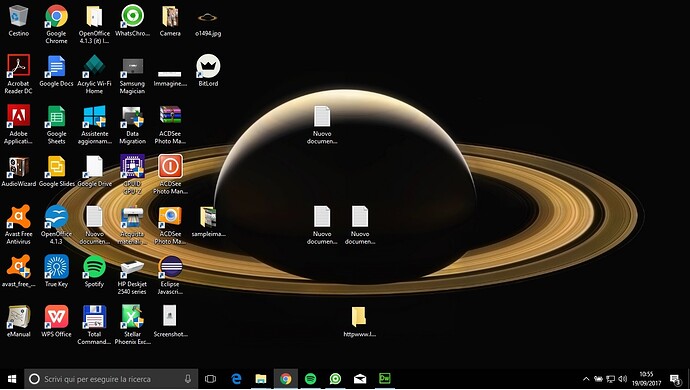This screenshot has width=690, height=390.
Task: Open Dreamweaver from the taskbar
Action: click(x=385, y=379)
